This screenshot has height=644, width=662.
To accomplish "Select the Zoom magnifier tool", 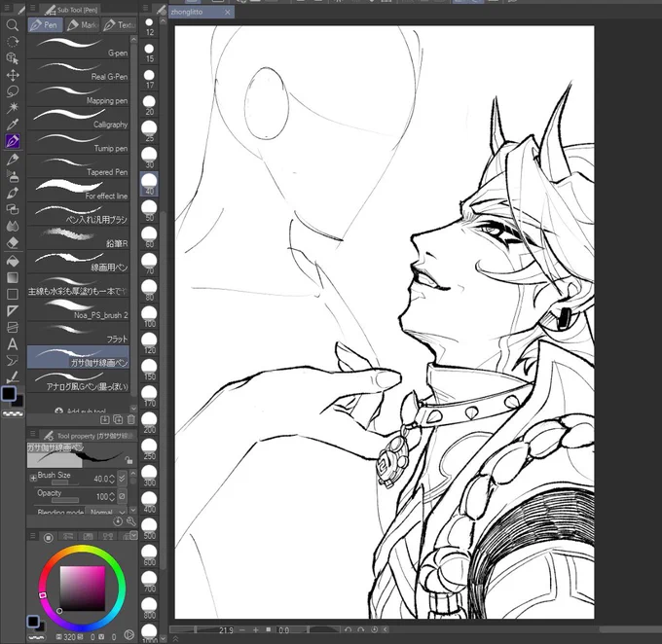I will click(13, 25).
